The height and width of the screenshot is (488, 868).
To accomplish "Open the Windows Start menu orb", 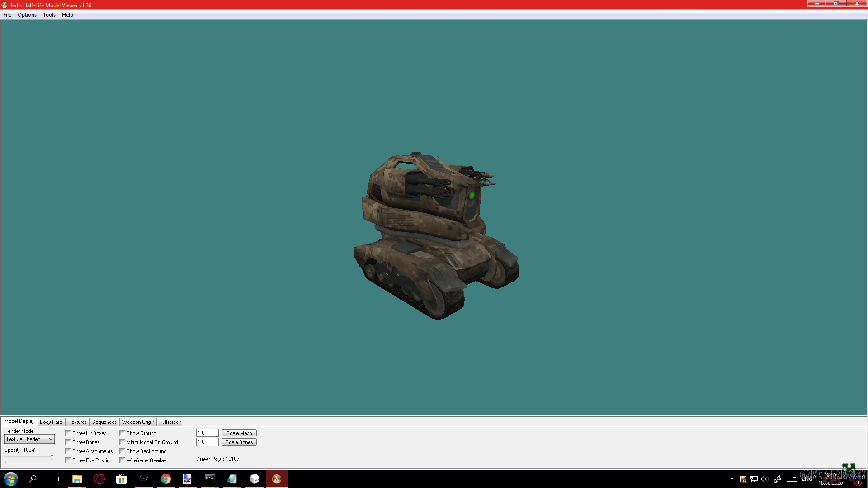I will click(10, 479).
